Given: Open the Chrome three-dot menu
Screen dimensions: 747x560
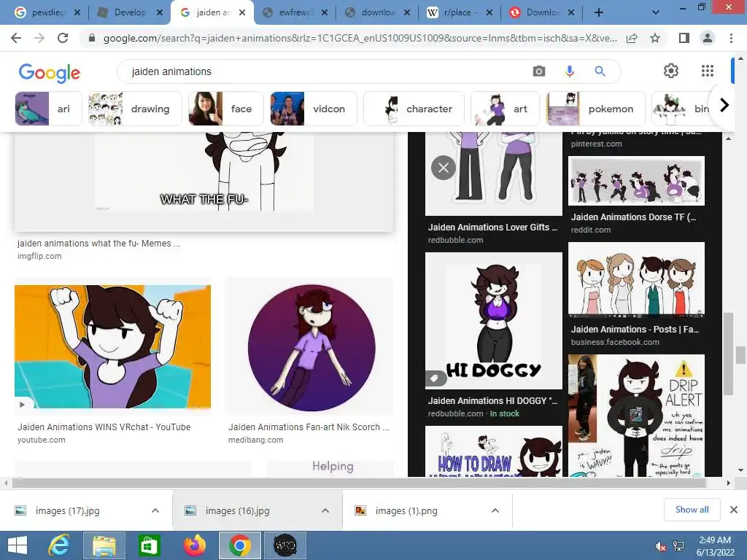Looking at the screenshot, I should tap(731, 38).
